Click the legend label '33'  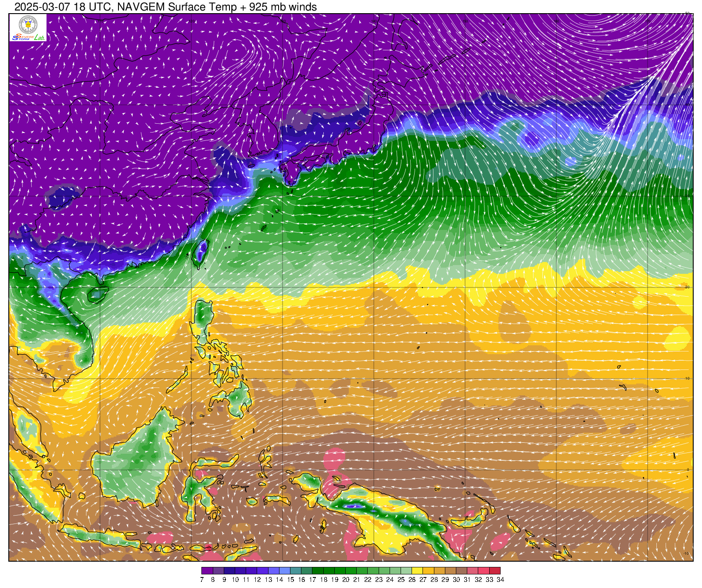(489, 580)
